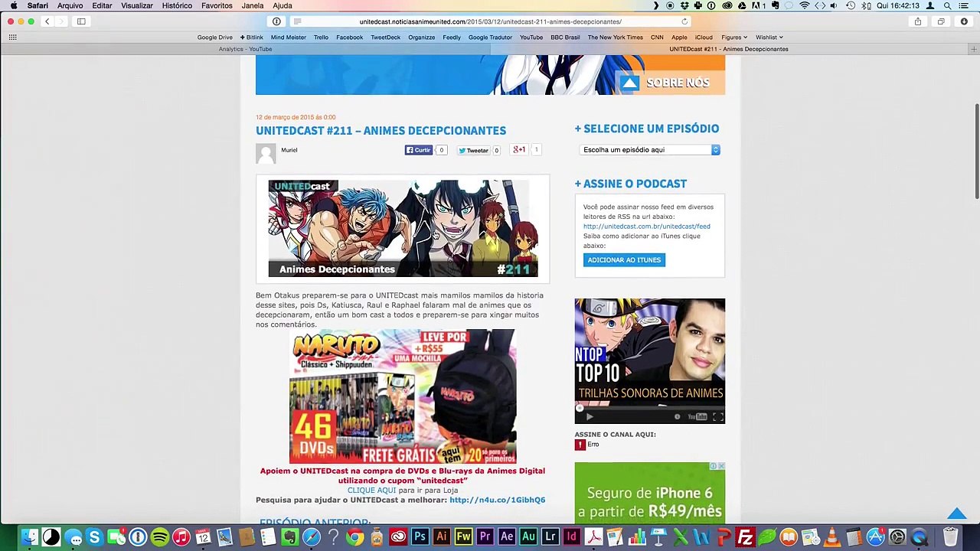The image size is (980, 551).
Task: Open the Calendar app from the Dock
Action: click(203, 537)
